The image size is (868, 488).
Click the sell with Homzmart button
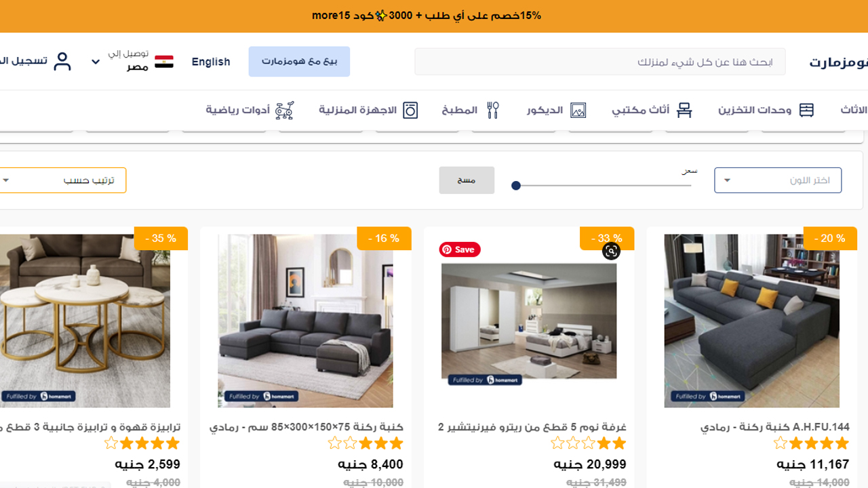[x=299, y=62]
